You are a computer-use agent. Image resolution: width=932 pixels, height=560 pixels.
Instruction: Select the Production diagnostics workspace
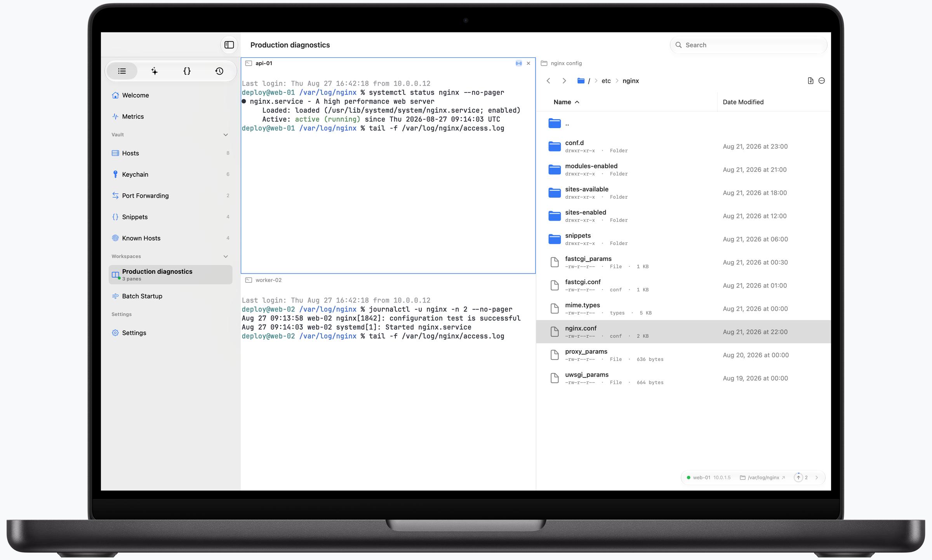(x=170, y=275)
